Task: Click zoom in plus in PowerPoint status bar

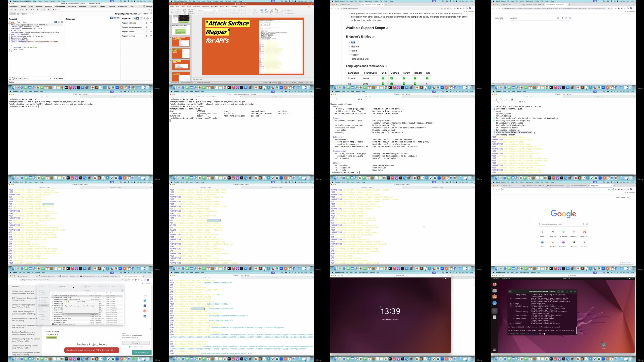Action: 304,82
